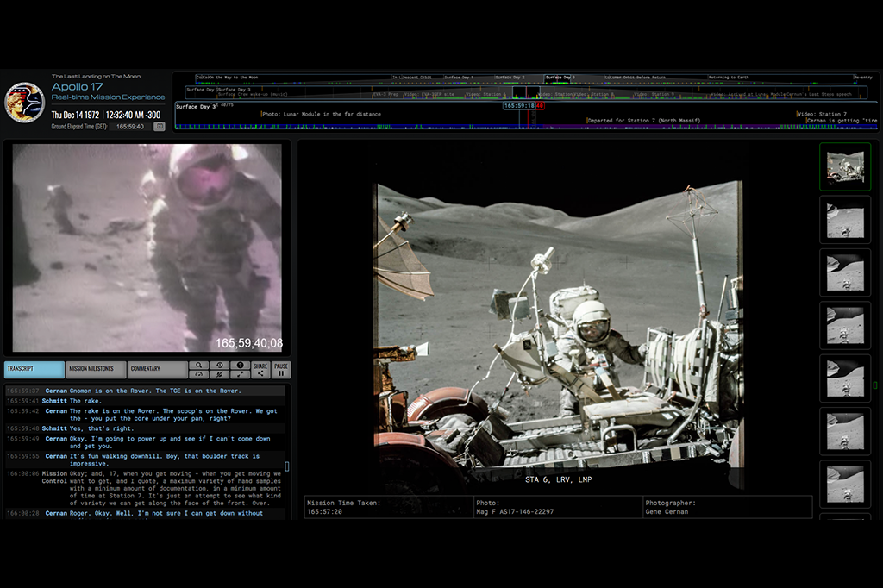Click the crossed-out plug icon button
This screenshot has width=883, height=588.
(x=220, y=374)
